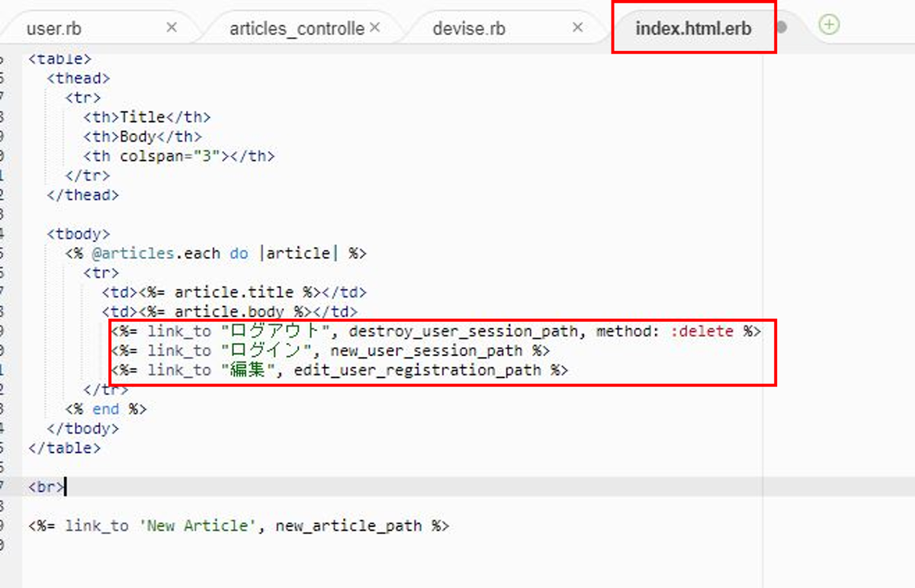Click the <br> line
The image size is (915, 588).
(47, 487)
